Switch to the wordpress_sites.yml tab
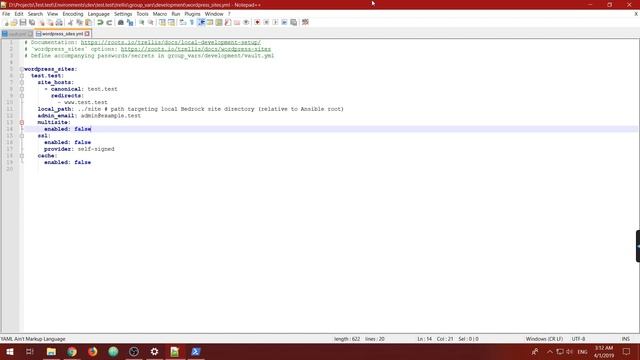The width and height of the screenshot is (640, 360). click(62, 34)
